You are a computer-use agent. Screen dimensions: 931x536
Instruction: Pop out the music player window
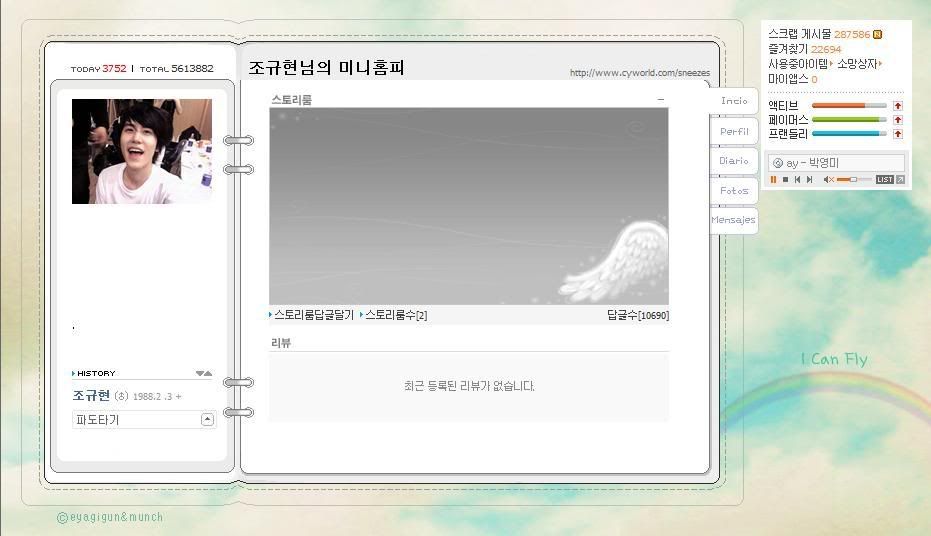(x=900, y=180)
